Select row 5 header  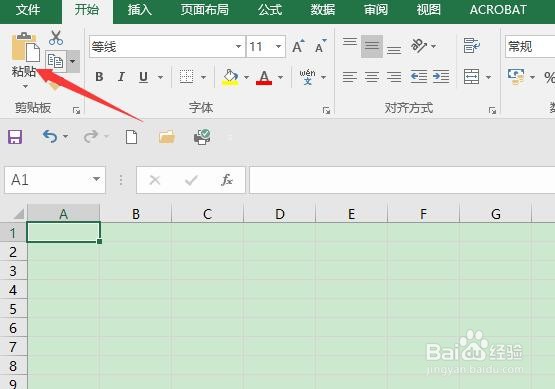13,309
